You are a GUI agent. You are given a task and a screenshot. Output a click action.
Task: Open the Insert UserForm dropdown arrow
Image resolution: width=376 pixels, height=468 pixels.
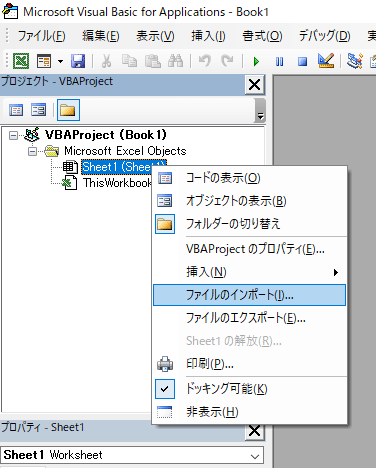click(60, 61)
